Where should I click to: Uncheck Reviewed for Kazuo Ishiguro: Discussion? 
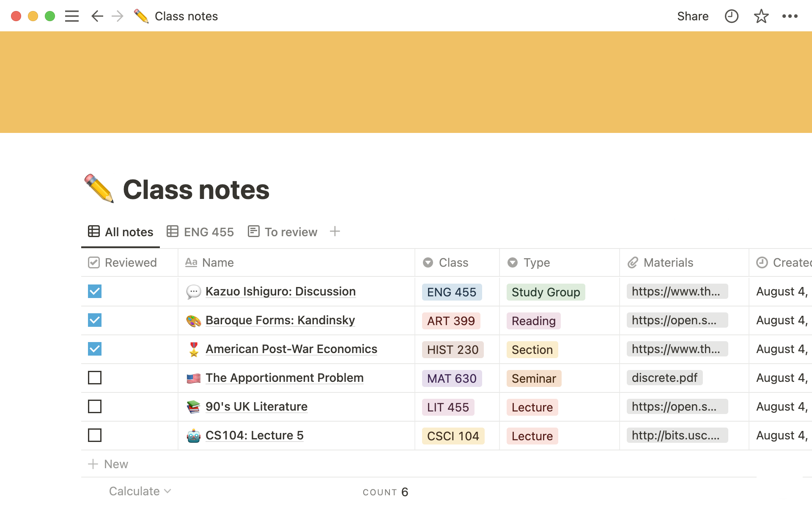pos(95,291)
